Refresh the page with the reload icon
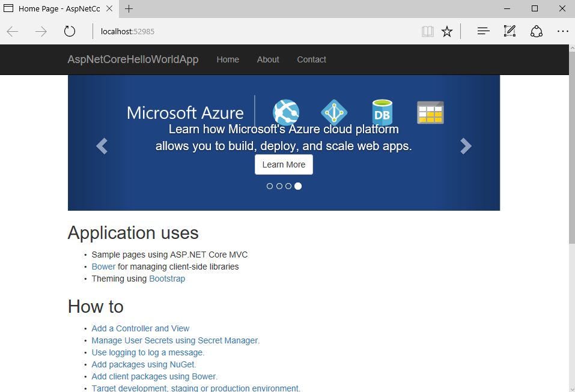The image size is (575, 392). [70, 31]
